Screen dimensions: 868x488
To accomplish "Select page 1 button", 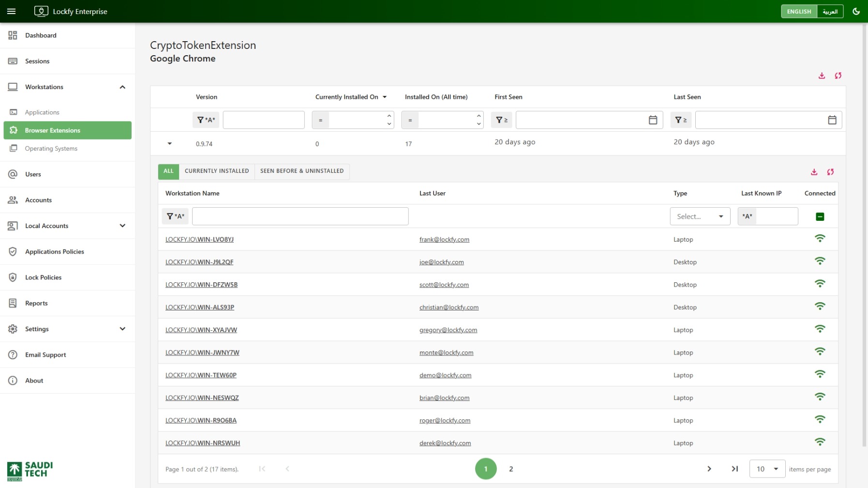I will [x=486, y=469].
